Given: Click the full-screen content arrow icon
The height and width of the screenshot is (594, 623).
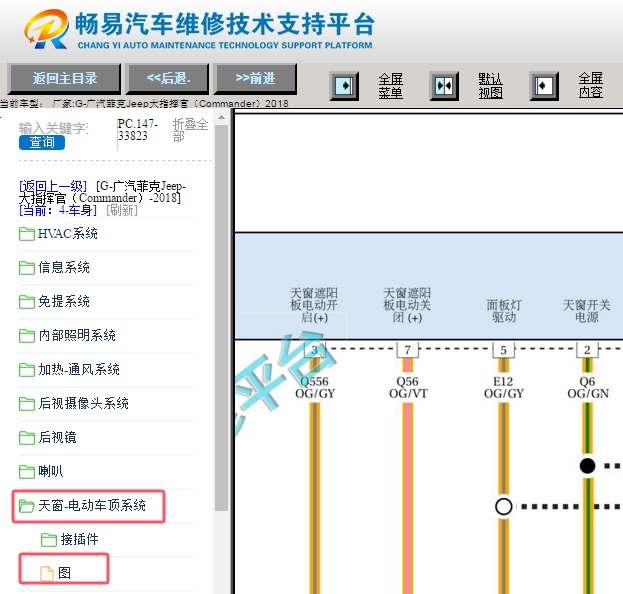Looking at the screenshot, I should [x=544, y=86].
